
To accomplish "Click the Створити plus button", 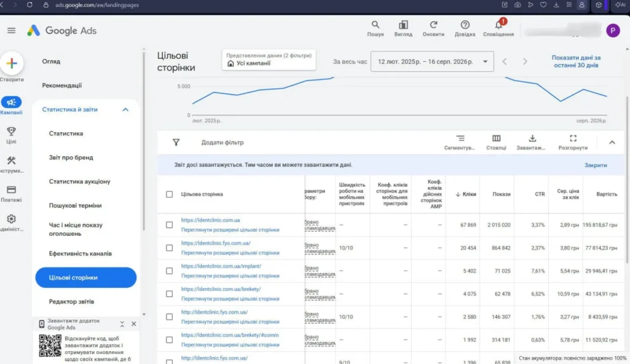I will point(12,63).
